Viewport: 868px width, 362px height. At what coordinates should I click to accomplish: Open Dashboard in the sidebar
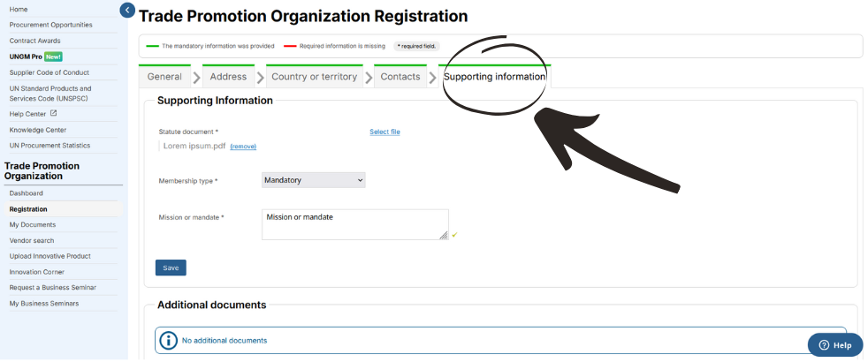click(26, 193)
